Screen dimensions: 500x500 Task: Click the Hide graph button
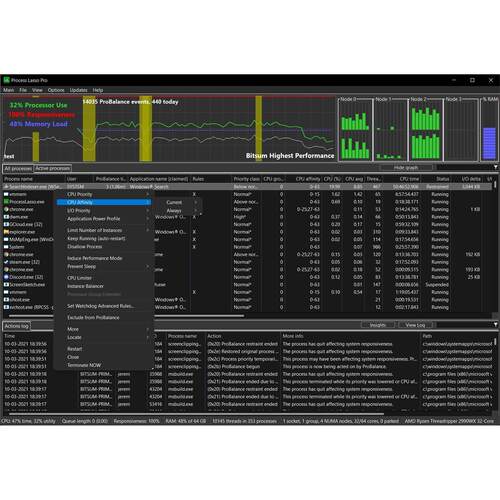(x=406, y=168)
